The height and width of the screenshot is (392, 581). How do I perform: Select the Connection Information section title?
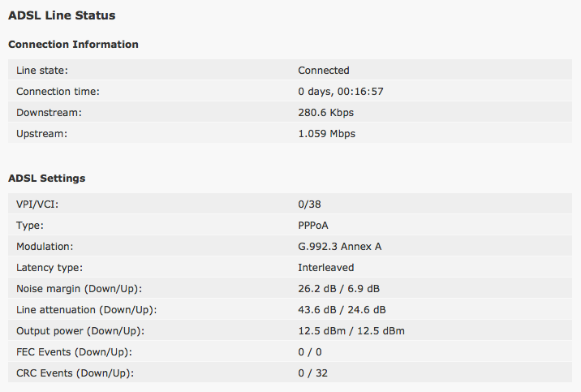(x=73, y=45)
